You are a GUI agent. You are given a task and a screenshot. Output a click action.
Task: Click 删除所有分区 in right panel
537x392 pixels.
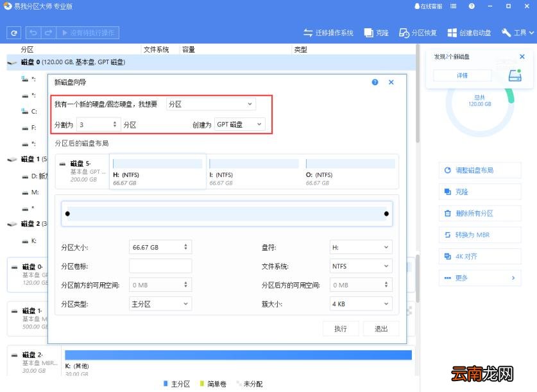tap(480, 213)
